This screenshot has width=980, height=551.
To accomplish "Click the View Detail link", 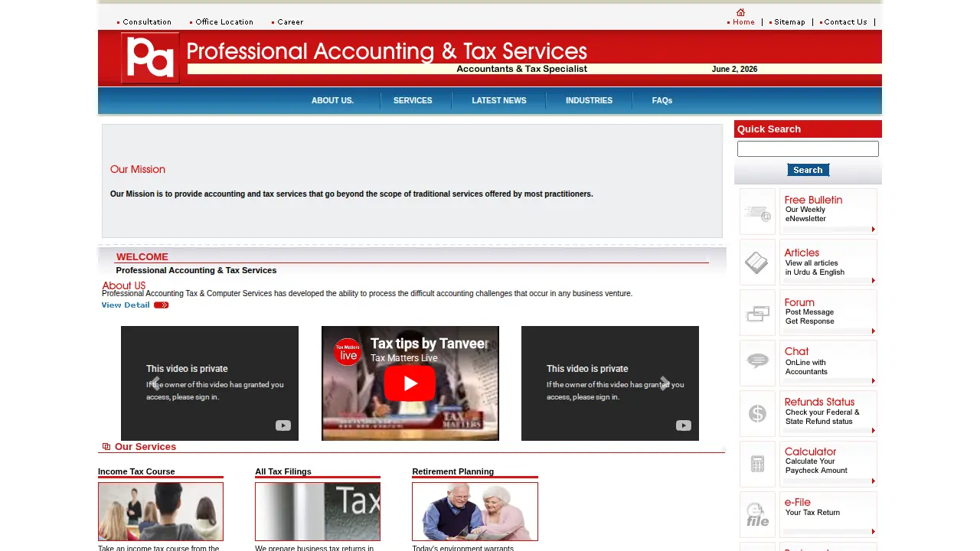I will pyautogui.click(x=126, y=305).
